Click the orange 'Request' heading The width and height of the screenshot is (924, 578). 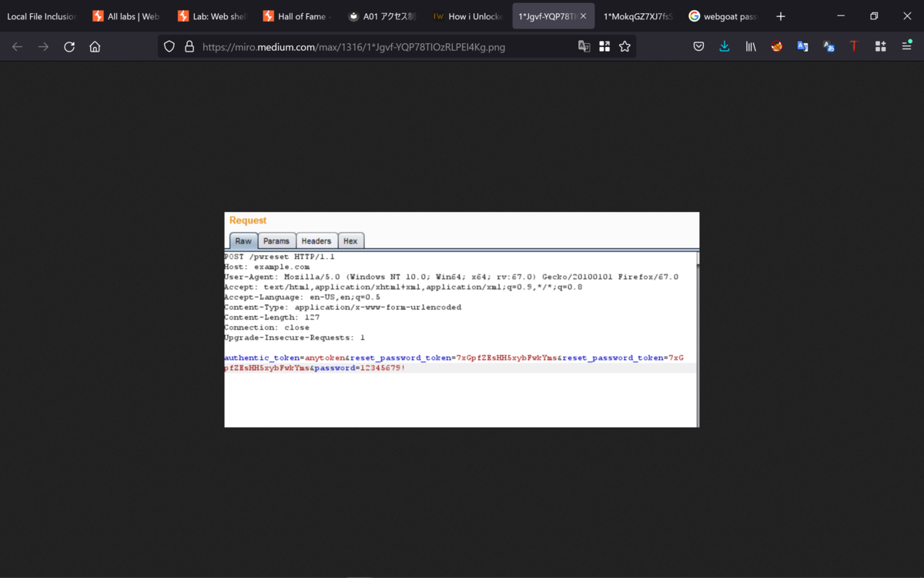coord(248,220)
